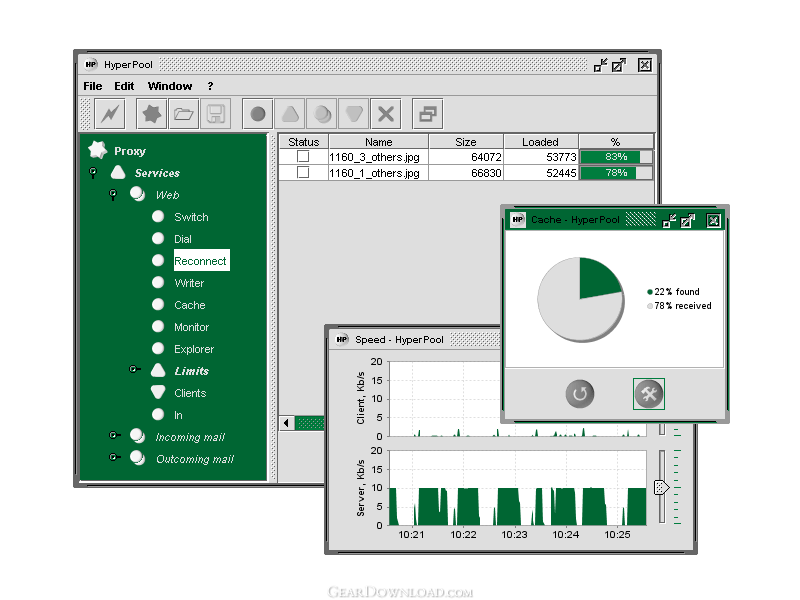The width and height of the screenshot is (800, 600).
Task: Click the lightning bolt connect toolbar icon
Action: (x=110, y=114)
